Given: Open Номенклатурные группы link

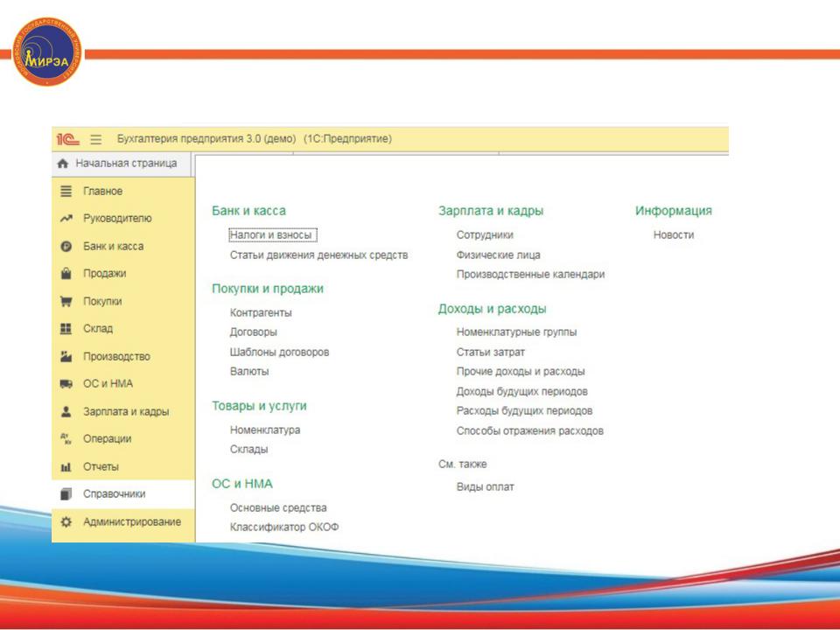Looking at the screenshot, I should tap(516, 332).
